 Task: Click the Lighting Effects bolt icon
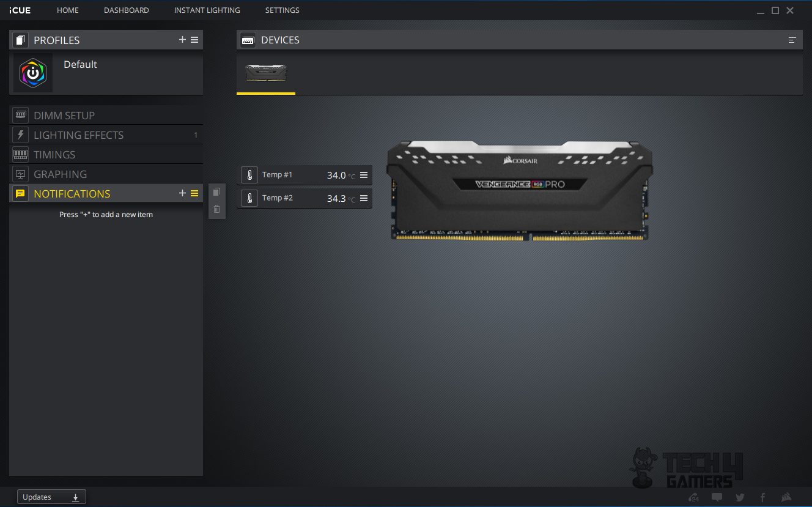(20, 135)
